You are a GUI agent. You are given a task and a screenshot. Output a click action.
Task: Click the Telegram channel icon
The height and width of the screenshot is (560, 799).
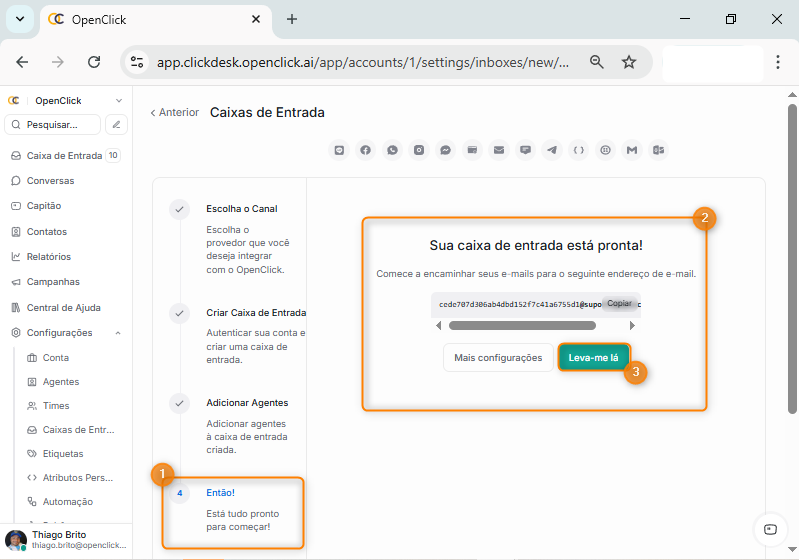(552, 150)
